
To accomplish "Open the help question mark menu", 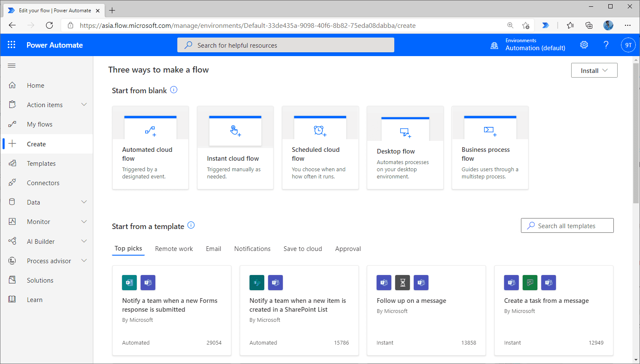I will (606, 44).
